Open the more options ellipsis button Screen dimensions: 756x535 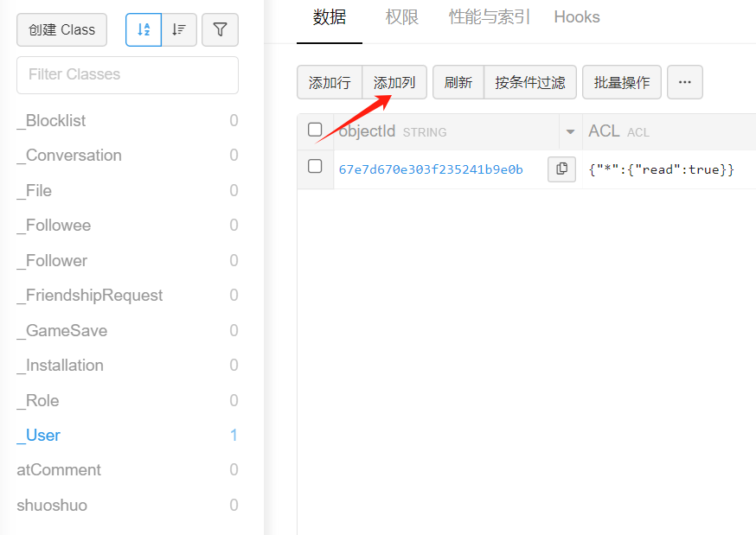[684, 82]
